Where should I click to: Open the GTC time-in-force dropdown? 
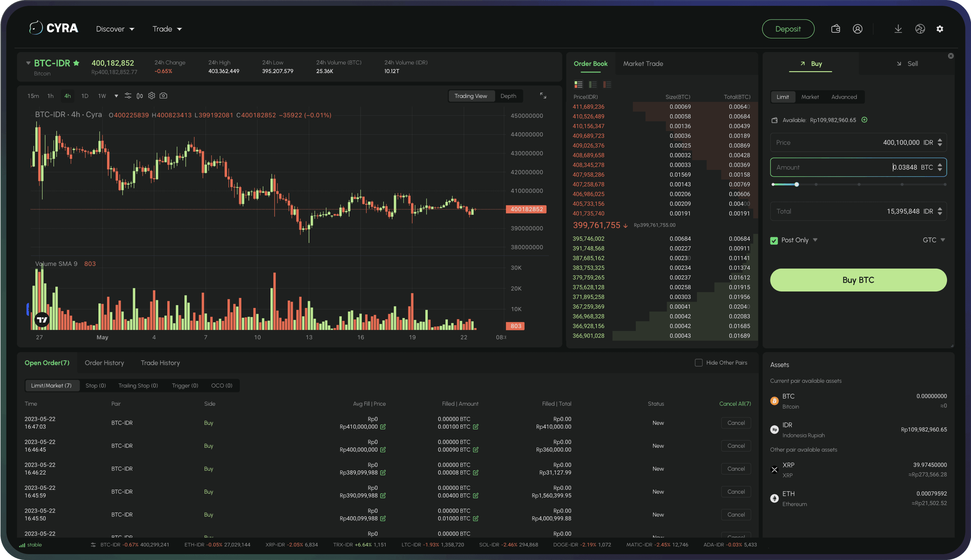[x=934, y=240]
